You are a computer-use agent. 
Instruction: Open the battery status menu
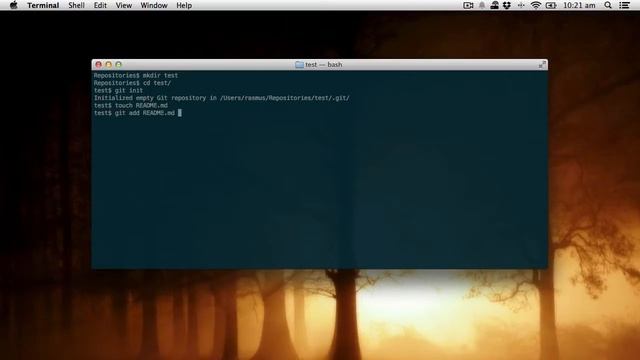click(x=551, y=5)
